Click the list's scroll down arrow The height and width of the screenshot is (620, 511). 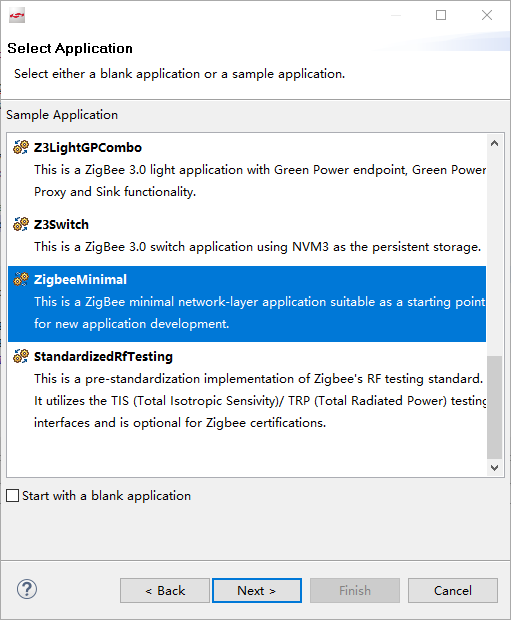(x=494, y=467)
